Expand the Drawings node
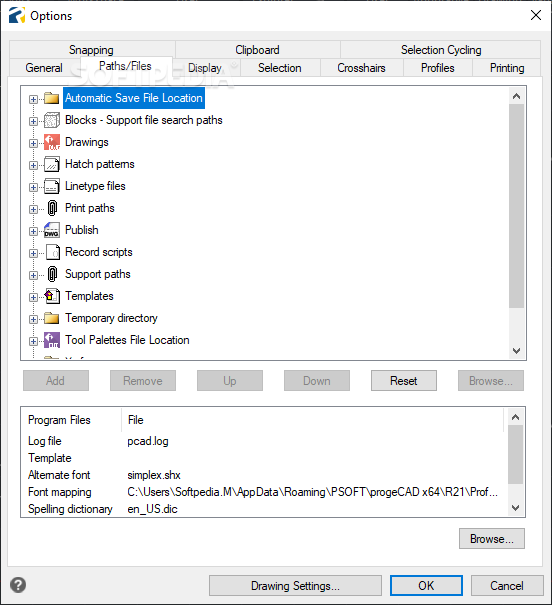 click(x=33, y=143)
